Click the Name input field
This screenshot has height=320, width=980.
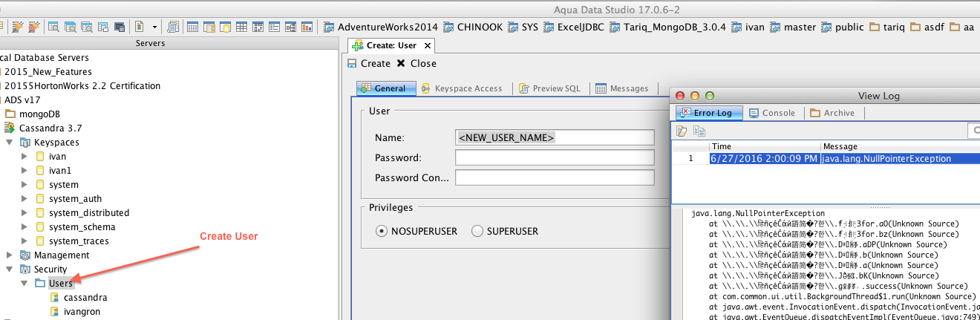tap(555, 137)
